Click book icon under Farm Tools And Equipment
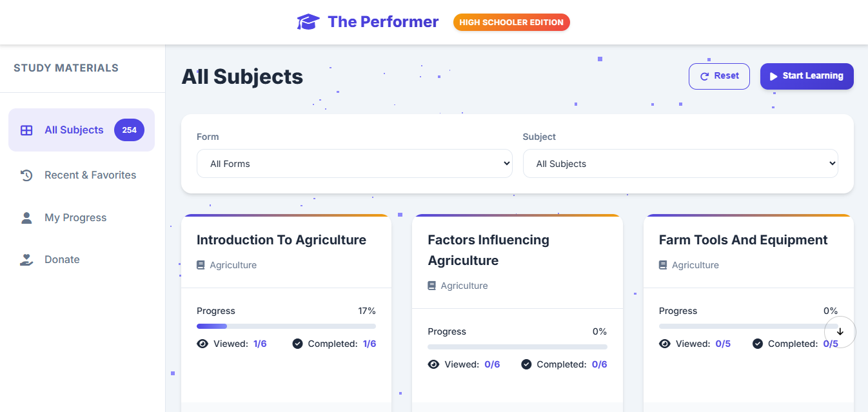 pyautogui.click(x=664, y=265)
